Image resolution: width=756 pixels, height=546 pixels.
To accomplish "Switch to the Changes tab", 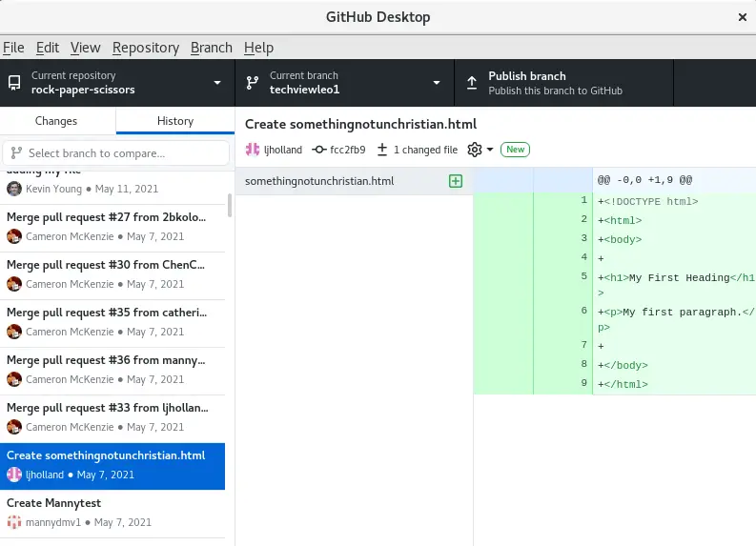I will pyautogui.click(x=58, y=121).
